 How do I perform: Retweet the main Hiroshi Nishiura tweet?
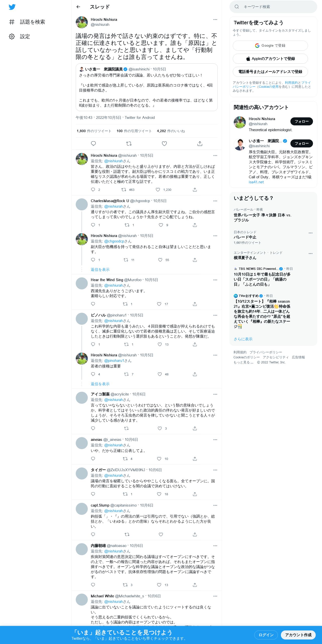pos(129,143)
